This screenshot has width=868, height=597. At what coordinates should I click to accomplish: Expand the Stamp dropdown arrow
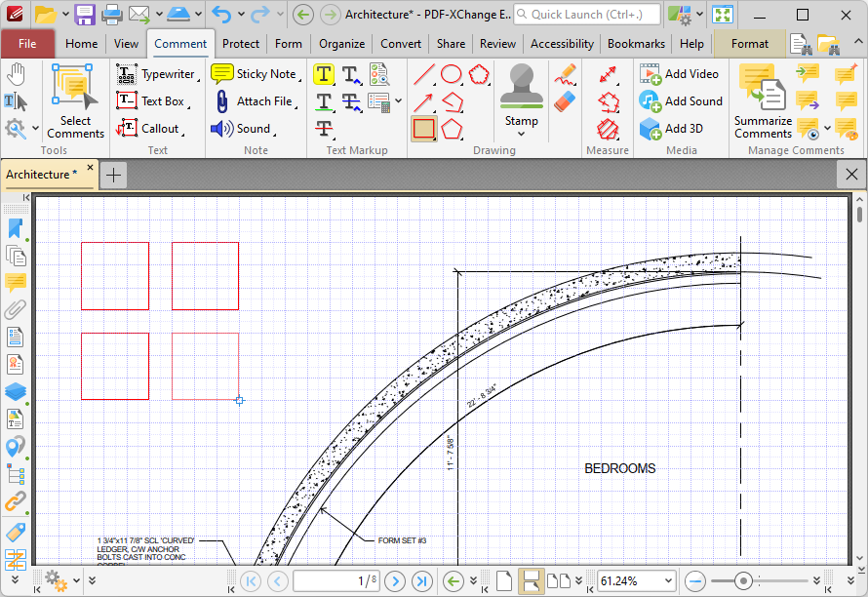click(521, 134)
